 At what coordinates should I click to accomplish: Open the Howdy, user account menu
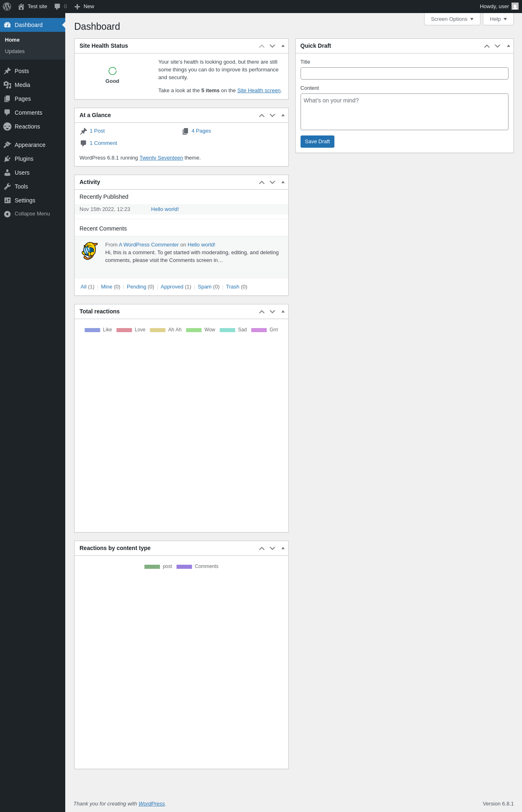click(x=499, y=7)
